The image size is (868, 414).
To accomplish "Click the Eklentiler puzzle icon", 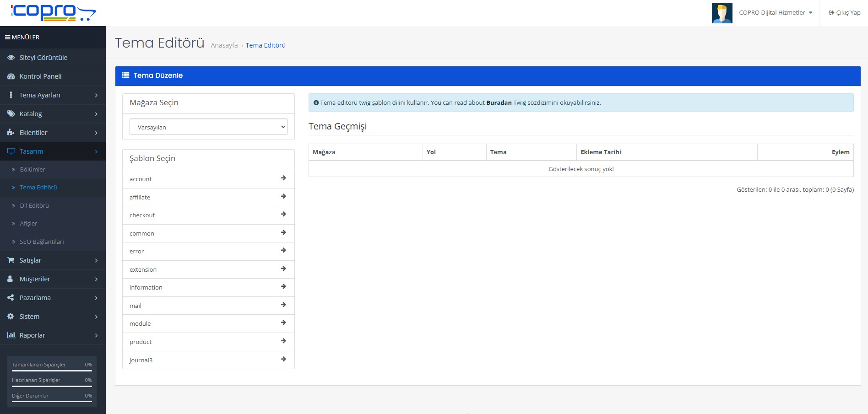I will pos(11,133).
